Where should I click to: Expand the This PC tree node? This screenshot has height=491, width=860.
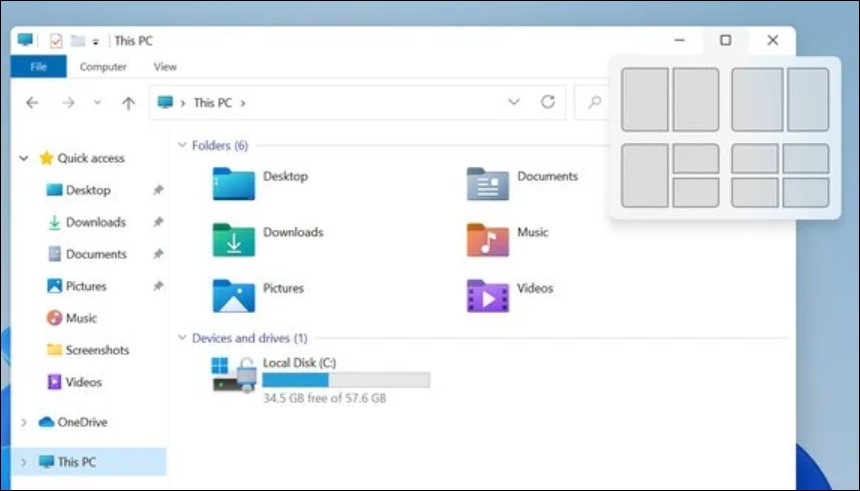click(24, 462)
